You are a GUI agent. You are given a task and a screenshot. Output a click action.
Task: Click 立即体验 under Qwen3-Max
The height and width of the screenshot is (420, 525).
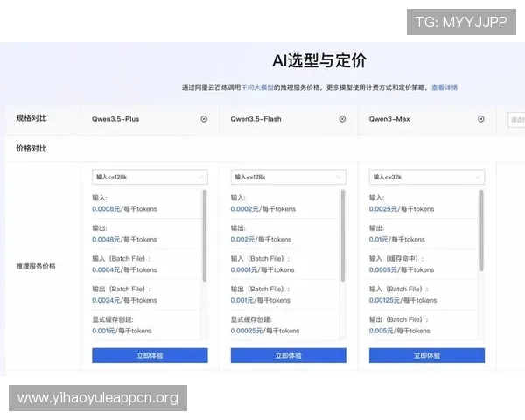pos(427,355)
